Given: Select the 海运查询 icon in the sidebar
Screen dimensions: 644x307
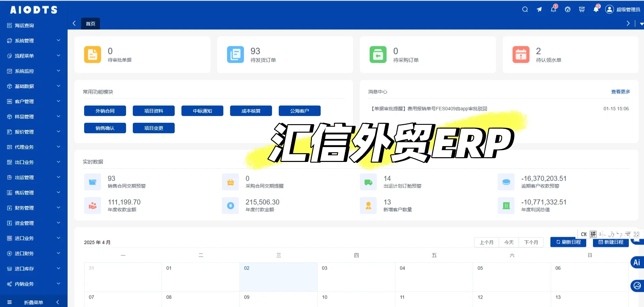Looking at the screenshot, I should coord(9,25).
